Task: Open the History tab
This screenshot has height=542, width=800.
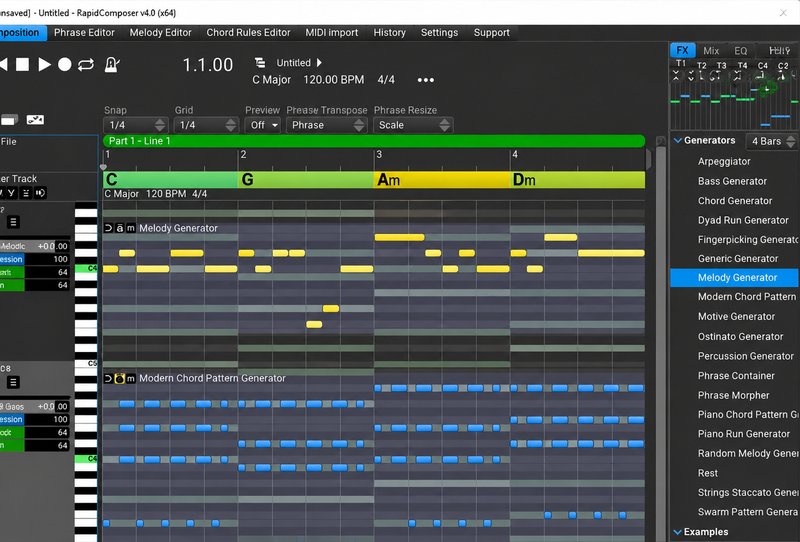Action: pyautogui.click(x=389, y=33)
